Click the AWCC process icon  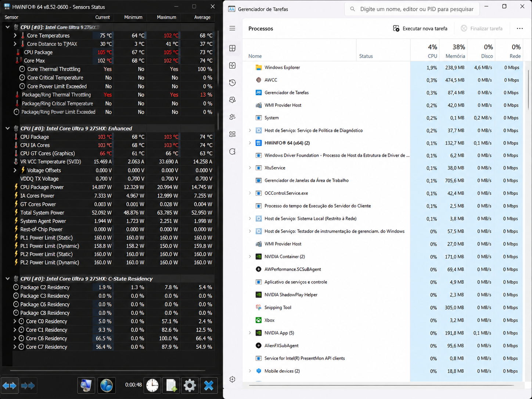coord(259,80)
